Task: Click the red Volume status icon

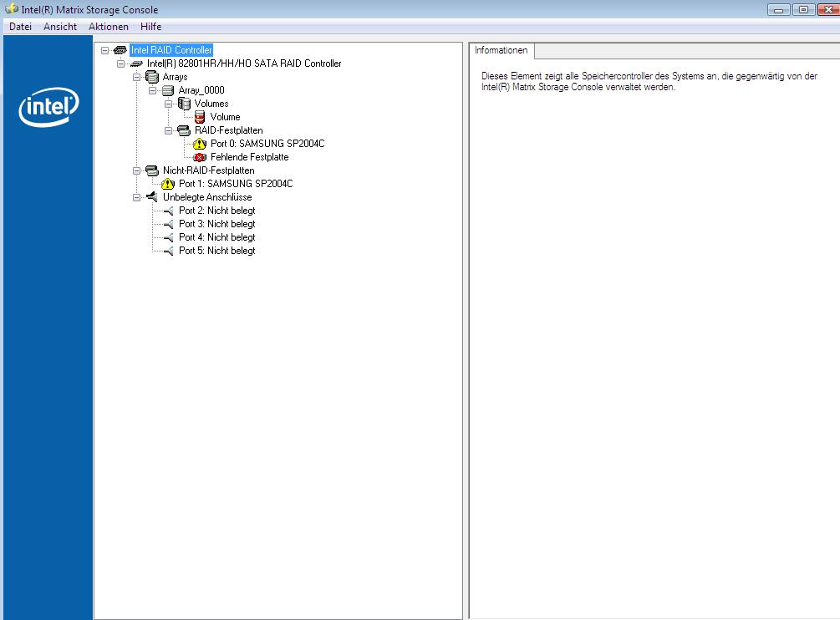Action: (200, 117)
